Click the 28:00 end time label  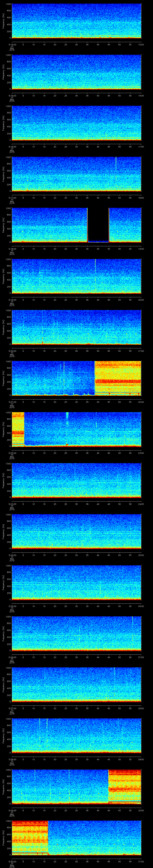(x=141, y=708)
